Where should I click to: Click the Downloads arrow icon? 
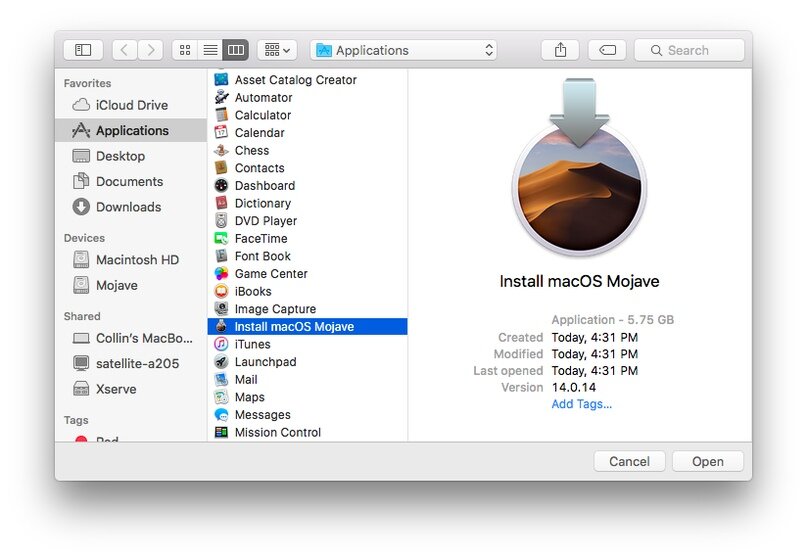click(x=81, y=207)
